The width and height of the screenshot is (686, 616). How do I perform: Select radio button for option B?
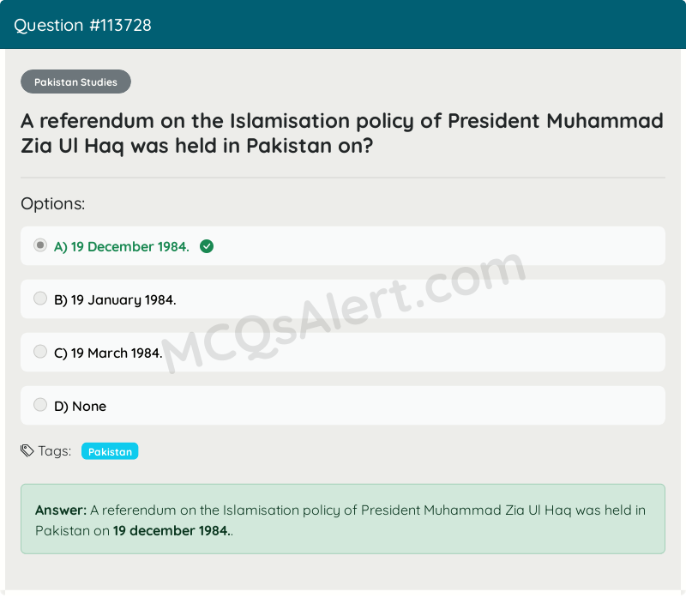click(x=40, y=298)
